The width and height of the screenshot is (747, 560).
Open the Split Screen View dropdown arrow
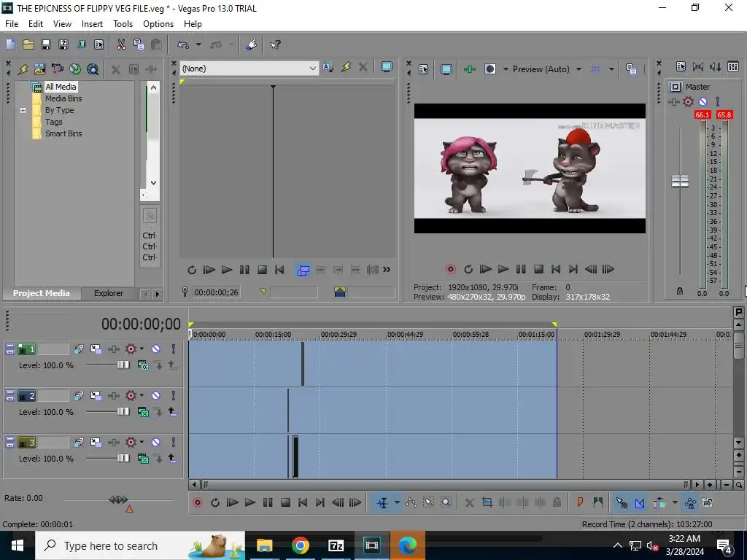[x=506, y=69]
